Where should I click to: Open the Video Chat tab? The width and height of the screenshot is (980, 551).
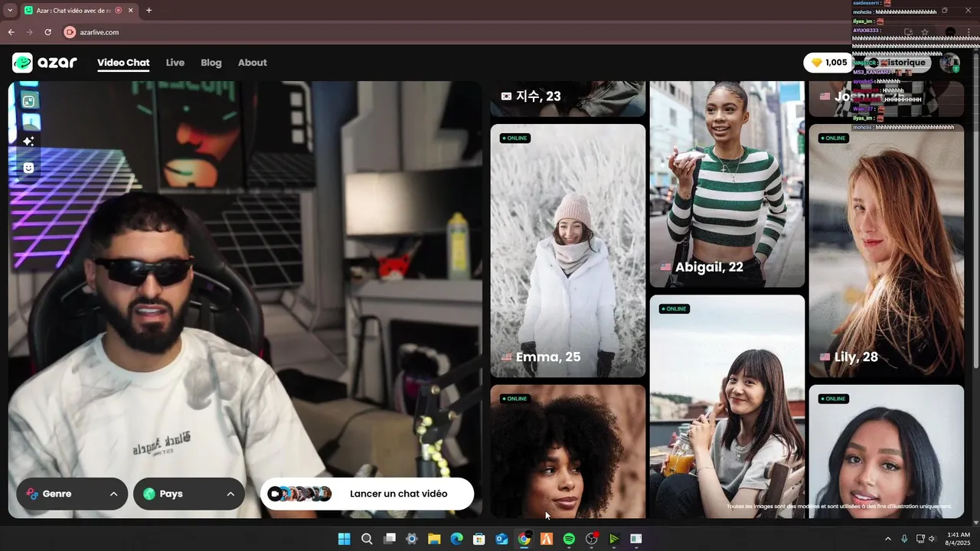[123, 63]
